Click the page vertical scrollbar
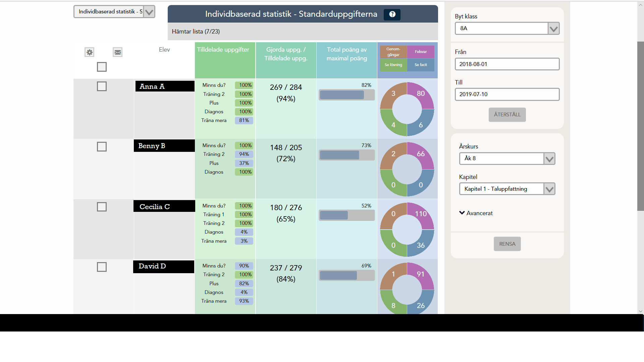This screenshot has height=362, width=644. tap(640, 126)
